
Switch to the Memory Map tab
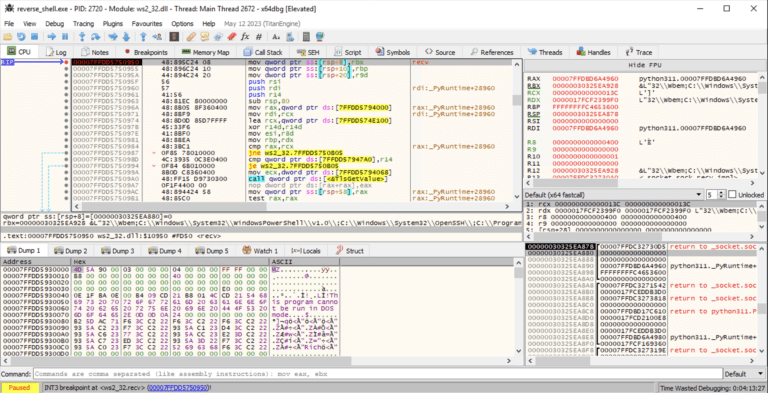point(205,52)
